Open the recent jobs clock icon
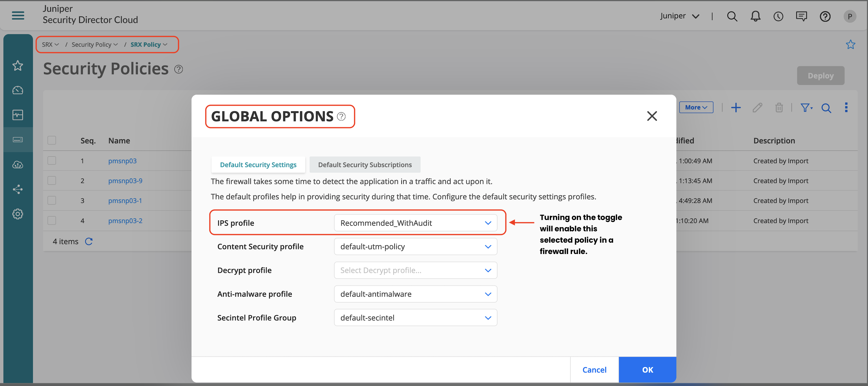Image resolution: width=868 pixels, height=386 pixels. 778,16
